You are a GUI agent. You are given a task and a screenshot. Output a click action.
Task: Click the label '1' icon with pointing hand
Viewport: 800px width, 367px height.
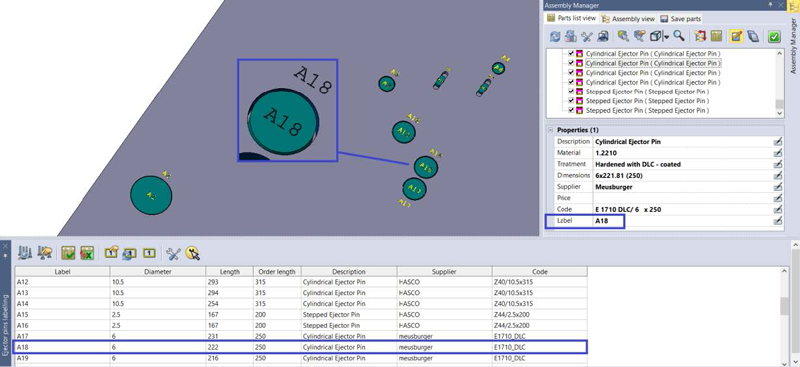(x=111, y=252)
